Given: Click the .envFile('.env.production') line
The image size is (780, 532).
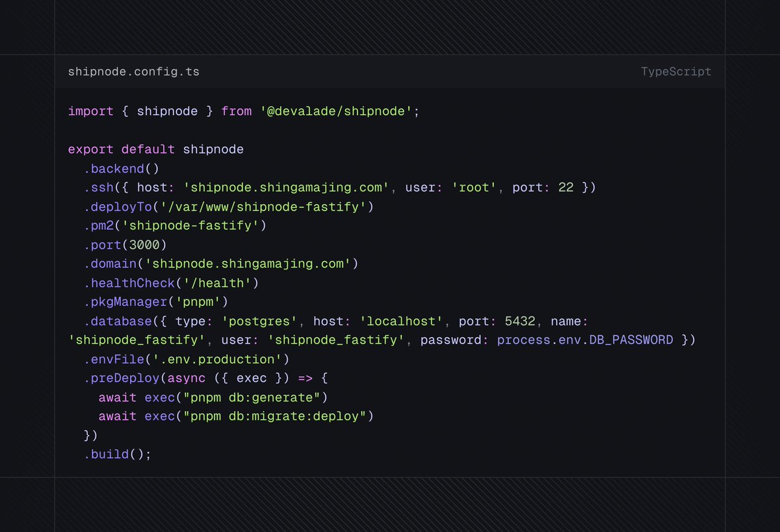Looking at the screenshot, I should pos(187,359).
